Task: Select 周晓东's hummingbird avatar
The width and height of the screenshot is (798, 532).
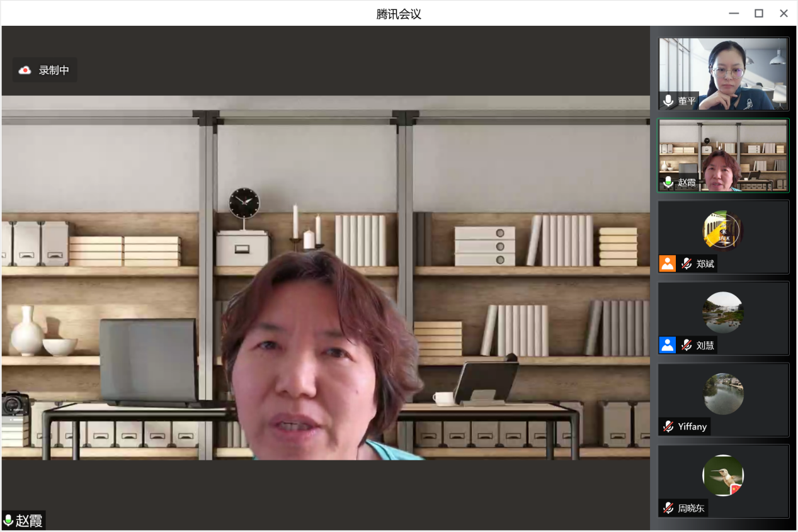Action: [x=723, y=475]
